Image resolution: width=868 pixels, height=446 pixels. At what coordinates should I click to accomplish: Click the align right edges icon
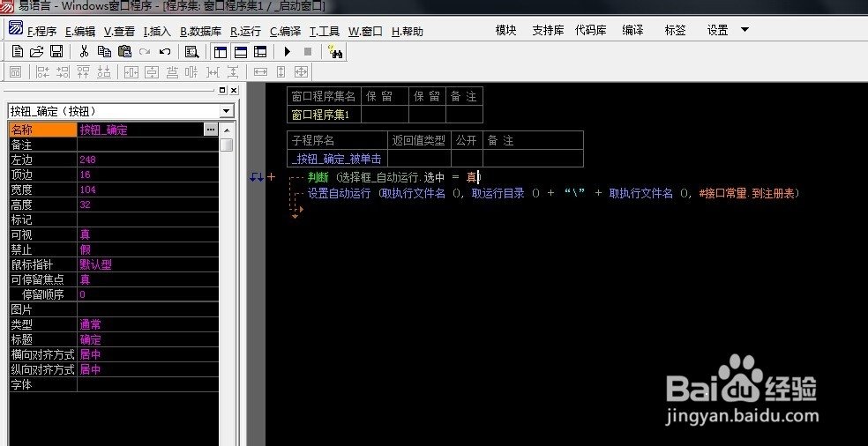tap(64, 72)
